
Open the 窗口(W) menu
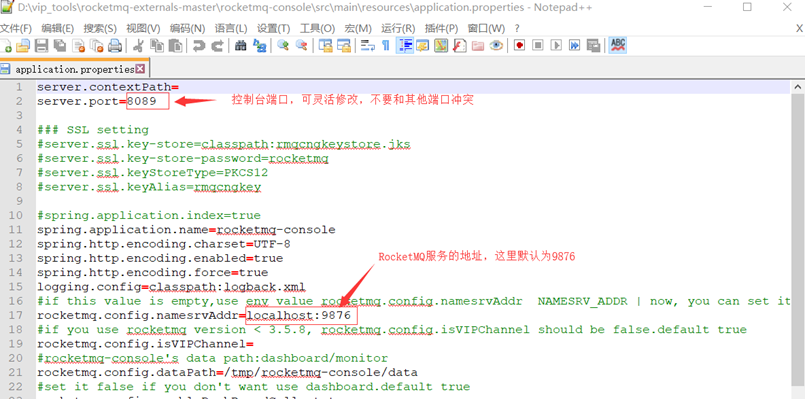click(486, 28)
